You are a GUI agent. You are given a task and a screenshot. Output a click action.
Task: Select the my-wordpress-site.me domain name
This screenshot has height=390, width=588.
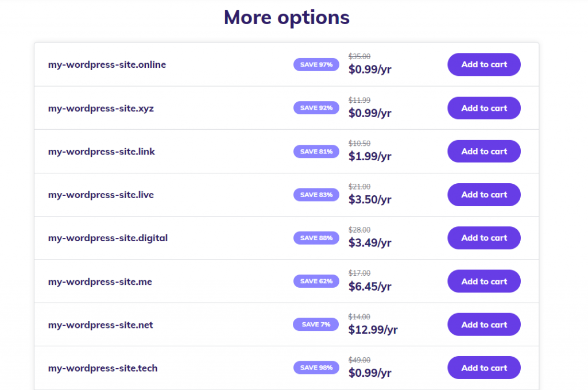point(100,281)
